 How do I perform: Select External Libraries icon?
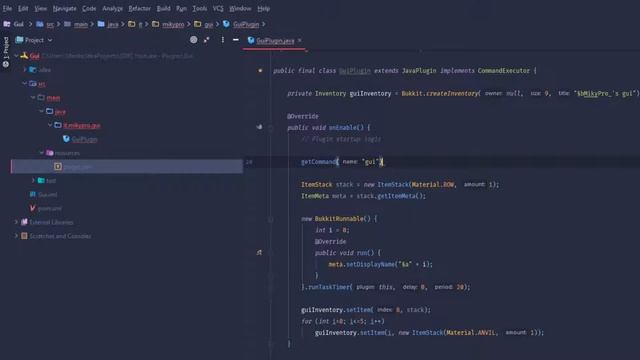pos(24,222)
